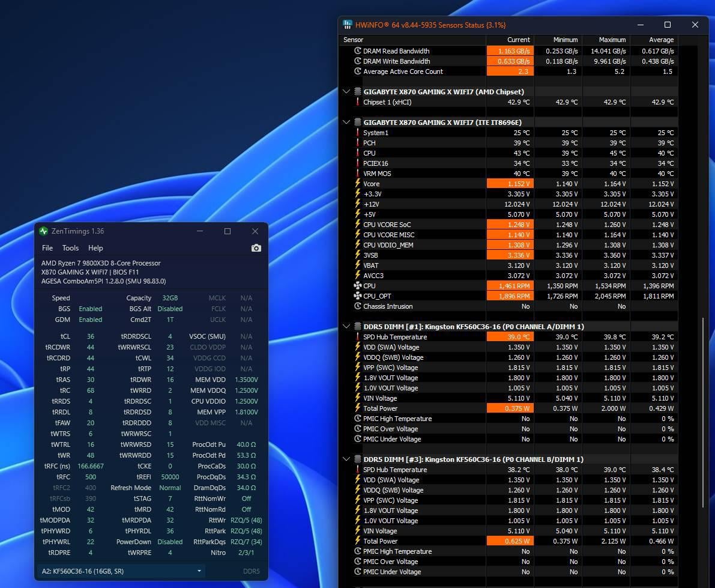Collapse the GIGABYTE X870 AMD Chipset group
Image resolution: width=715 pixels, height=588 pixels.
pyautogui.click(x=346, y=92)
